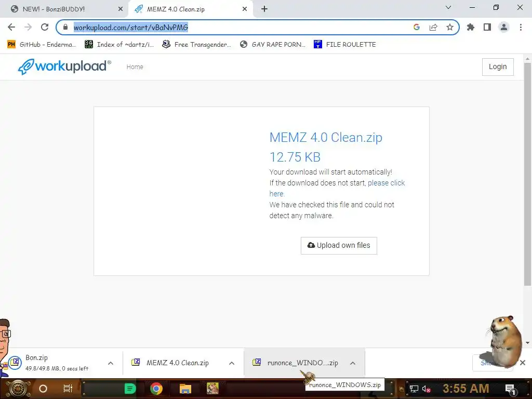Open network tray icon
This screenshot has height=399, width=532.
point(414,389)
